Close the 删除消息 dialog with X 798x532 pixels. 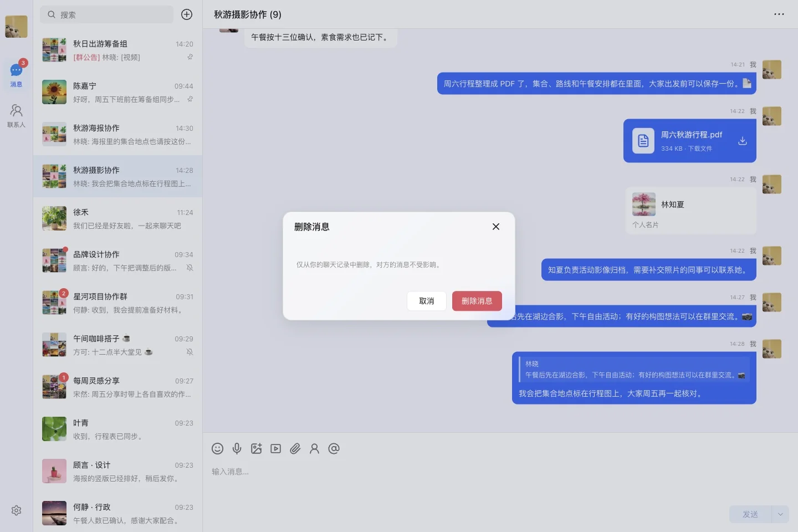tap(496, 227)
